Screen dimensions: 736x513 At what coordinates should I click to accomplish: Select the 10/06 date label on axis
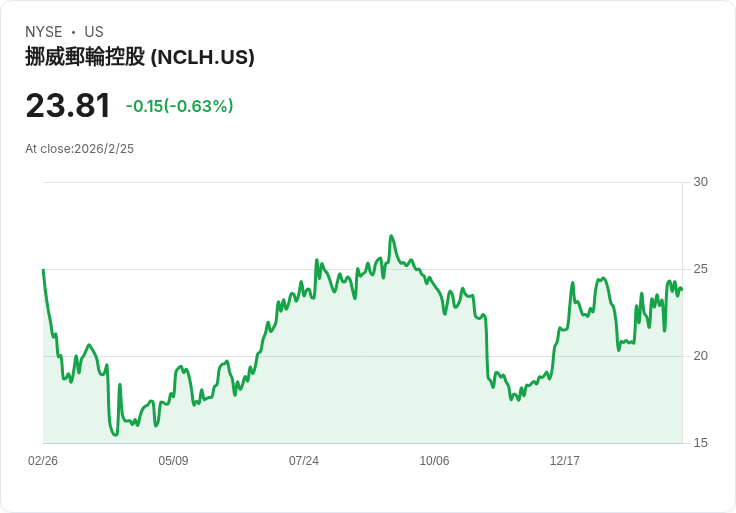(x=434, y=461)
